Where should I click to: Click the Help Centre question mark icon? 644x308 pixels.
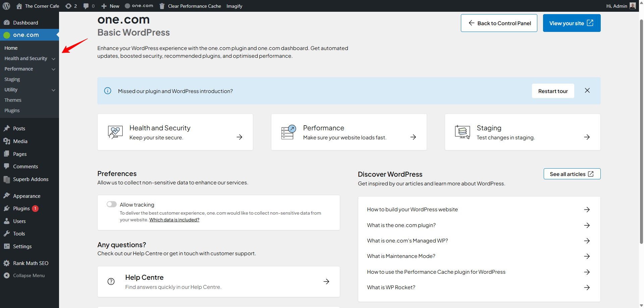pyautogui.click(x=111, y=281)
